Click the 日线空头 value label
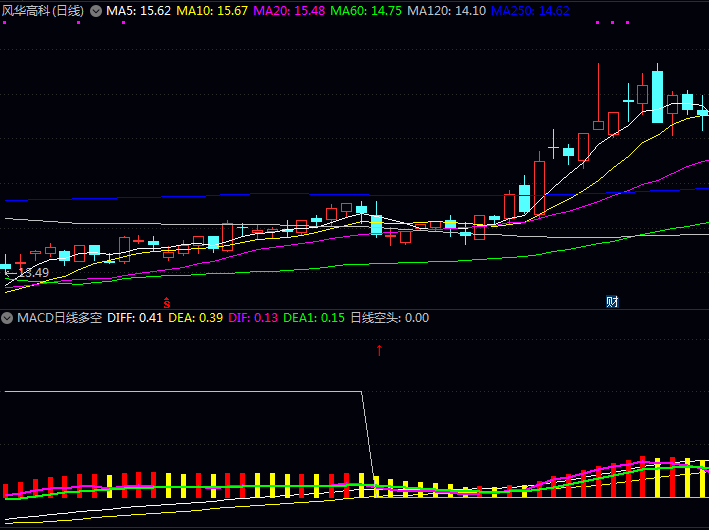Viewport: 709px width, 530px height. pyautogui.click(x=390, y=318)
